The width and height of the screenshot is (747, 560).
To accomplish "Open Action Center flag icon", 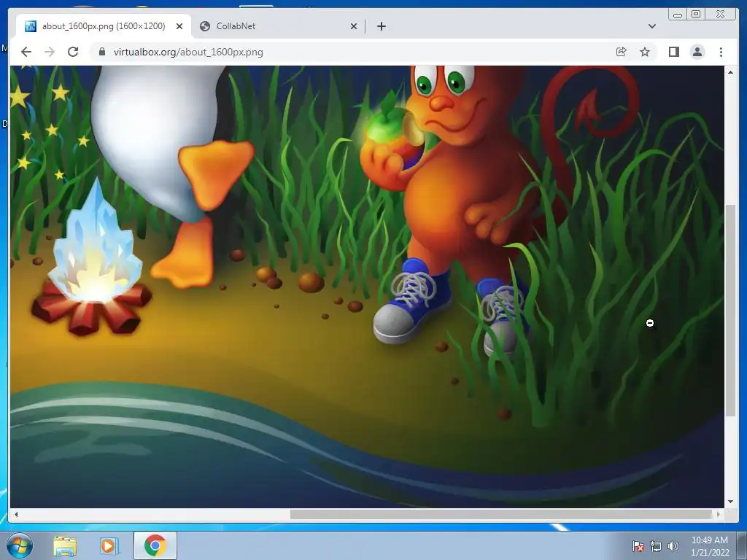I will point(638,546).
